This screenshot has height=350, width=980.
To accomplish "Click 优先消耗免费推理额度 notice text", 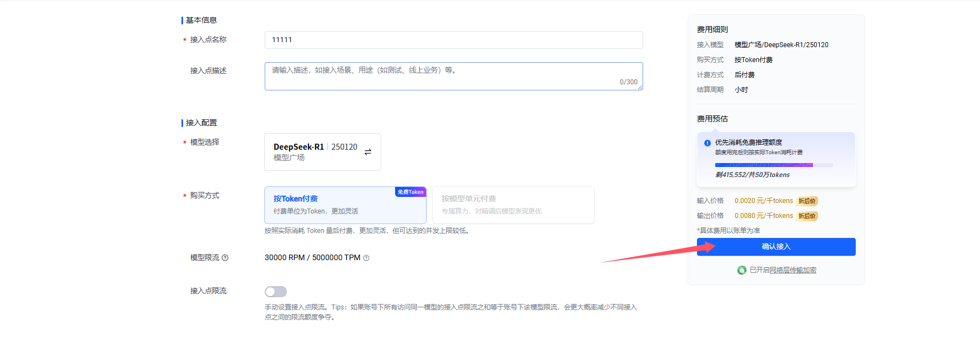I will pos(749,143).
